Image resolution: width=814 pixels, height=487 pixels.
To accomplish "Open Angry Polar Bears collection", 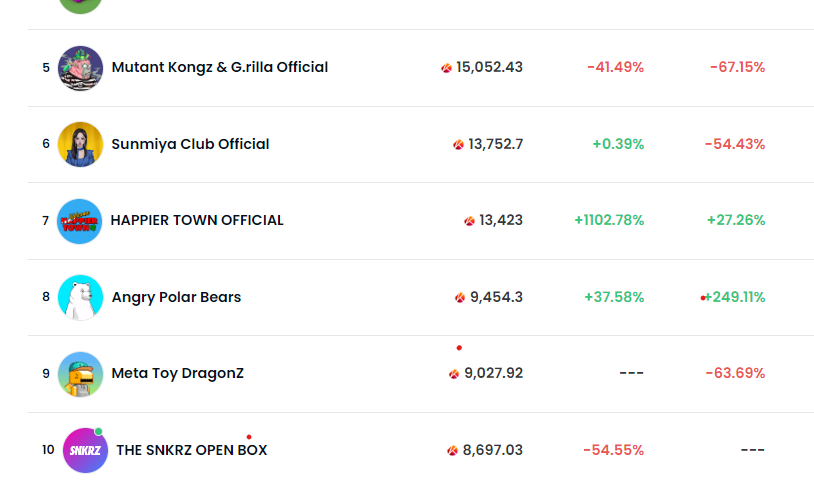I will (176, 297).
